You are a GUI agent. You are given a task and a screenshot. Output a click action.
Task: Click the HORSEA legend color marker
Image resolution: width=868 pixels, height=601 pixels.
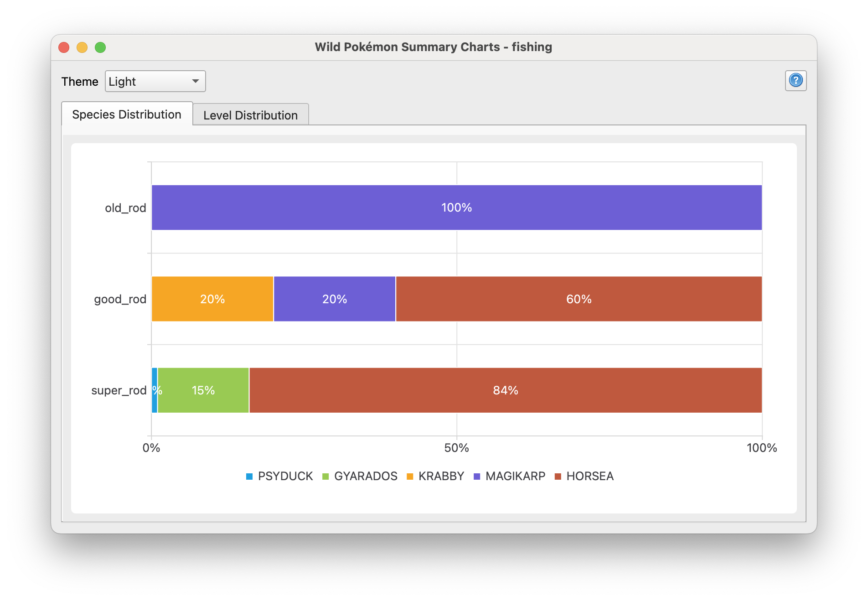[x=558, y=477]
